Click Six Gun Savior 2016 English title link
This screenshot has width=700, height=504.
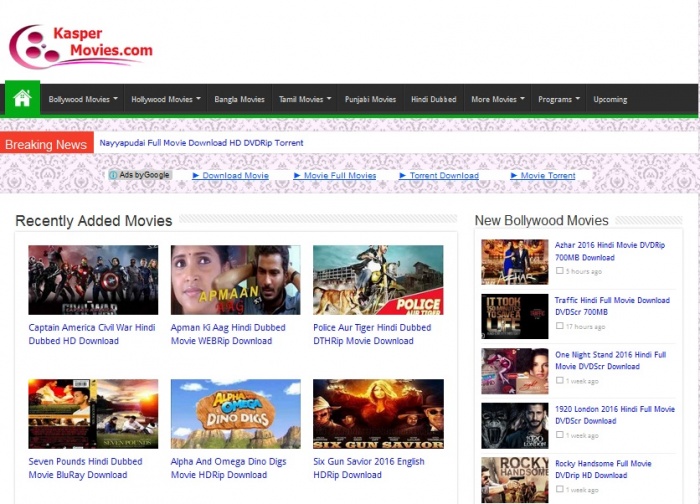coord(369,468)
